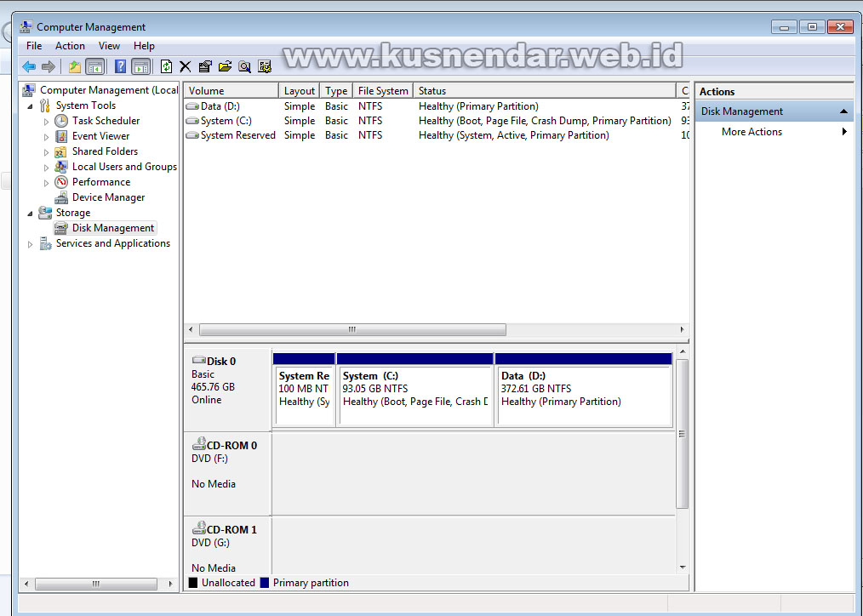Image resolution: width=863 pixels, height=616 pixels.
Task: Open the Help menu
Action: pyautogui.click(x=144, y=46)
